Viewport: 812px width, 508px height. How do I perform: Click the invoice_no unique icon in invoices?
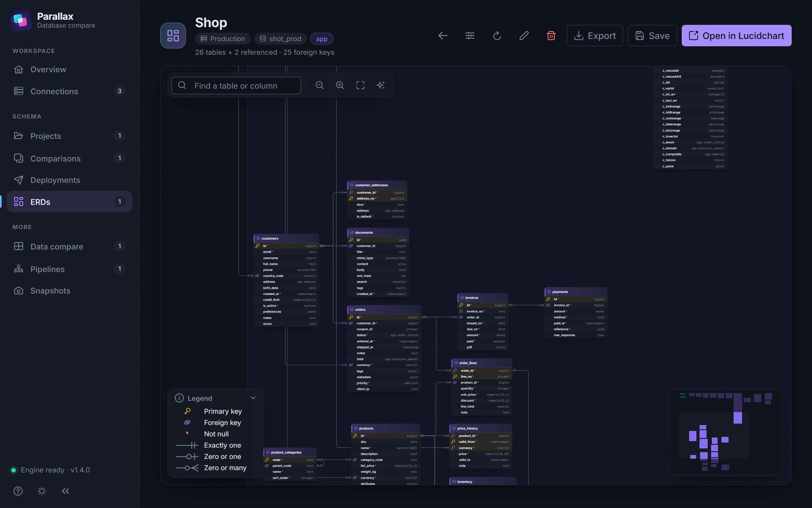[461, 312]
